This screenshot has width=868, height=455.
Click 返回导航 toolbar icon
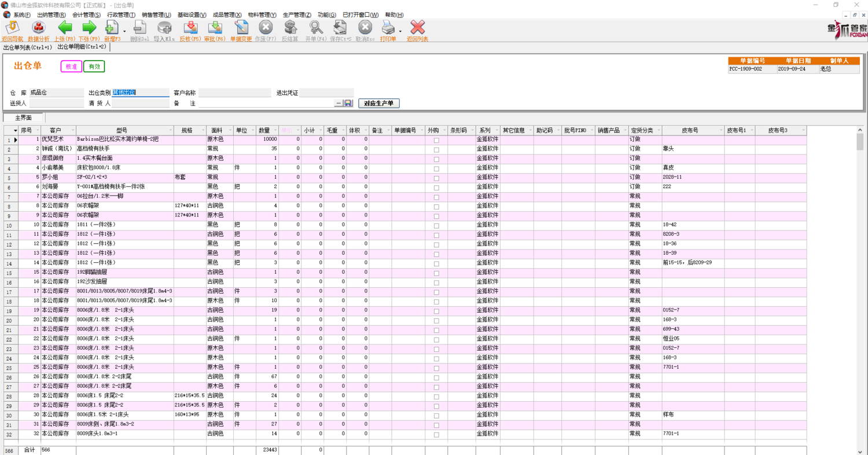tap(13, 31)
